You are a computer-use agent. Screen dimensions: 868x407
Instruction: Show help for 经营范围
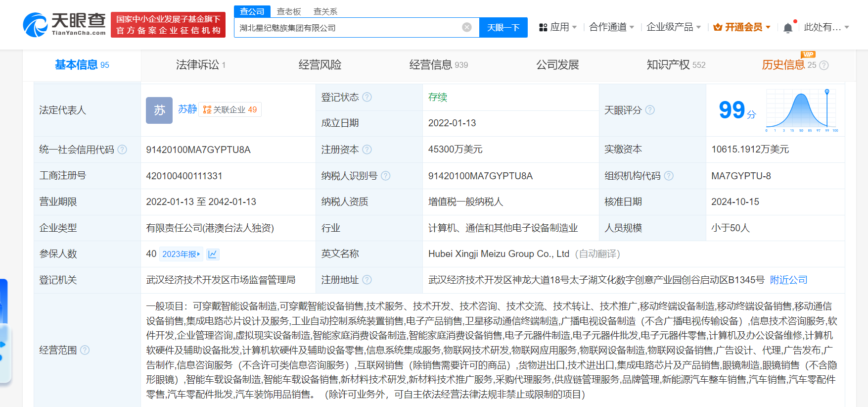[85, 350]
